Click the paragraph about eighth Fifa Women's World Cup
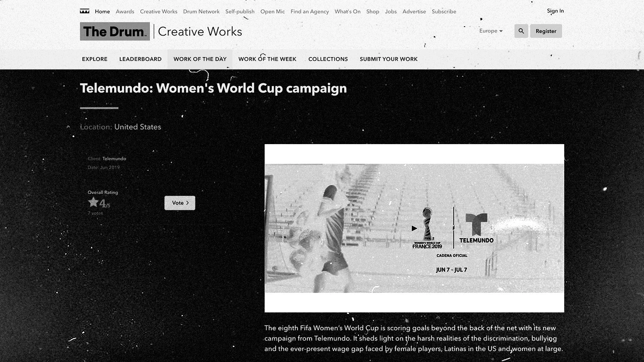This screenshot has height=362, width=644. pyautogui.click(x=413, y=338)
